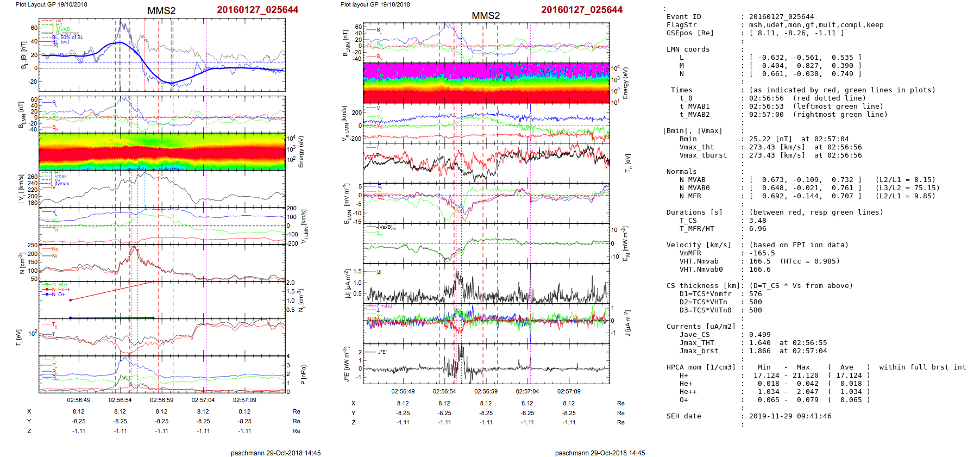Click the 'SEH date' entry at bottom
The height and width of the screenshot is (457, 980).
coord(683,416)
